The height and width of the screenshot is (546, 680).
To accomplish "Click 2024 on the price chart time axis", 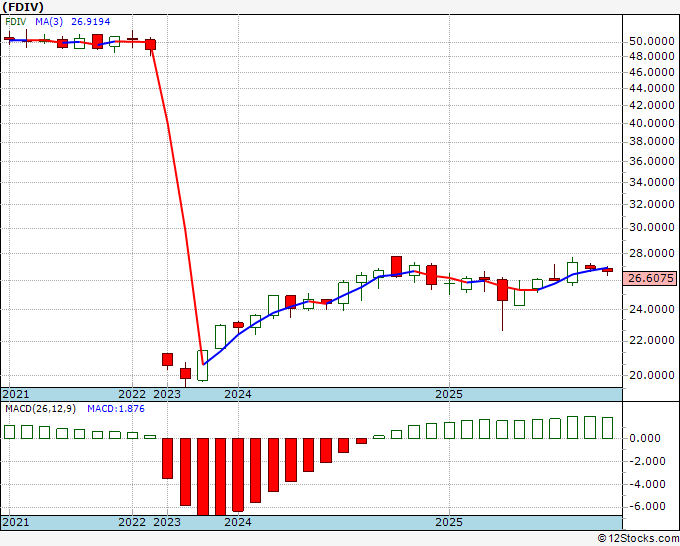I will [238, 394].
